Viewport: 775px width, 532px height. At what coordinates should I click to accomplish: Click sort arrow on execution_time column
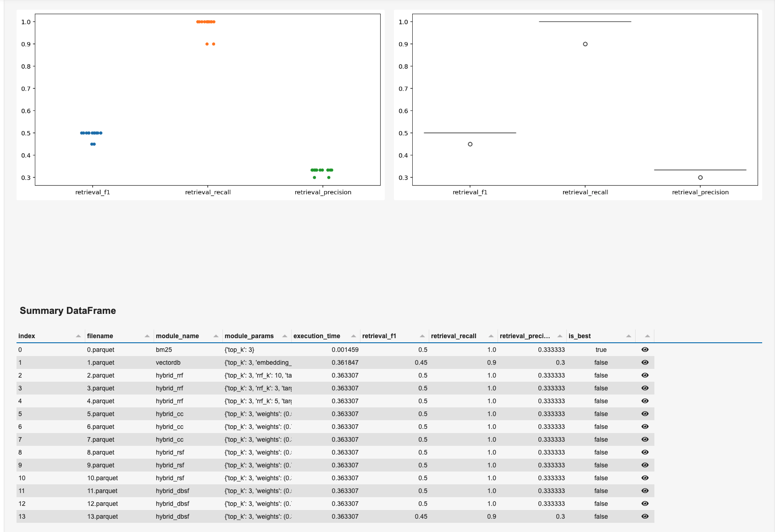click(x=354, y=336)
